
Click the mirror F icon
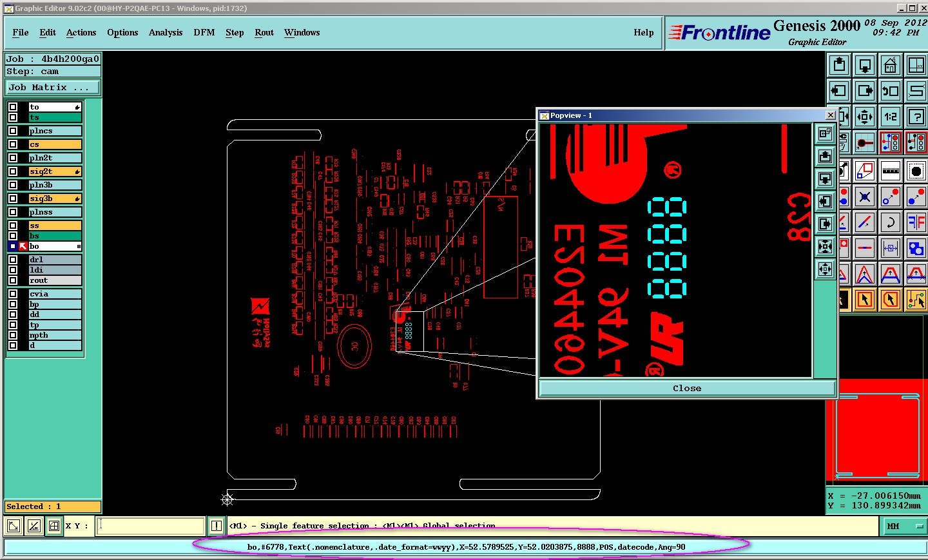(x=916, y=223)
